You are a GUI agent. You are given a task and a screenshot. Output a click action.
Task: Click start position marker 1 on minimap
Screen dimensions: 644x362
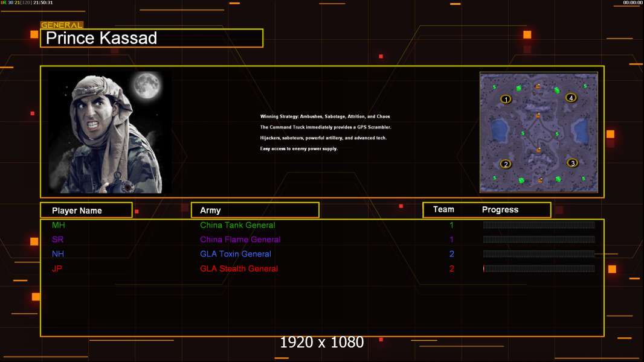[x=506, y=99]
